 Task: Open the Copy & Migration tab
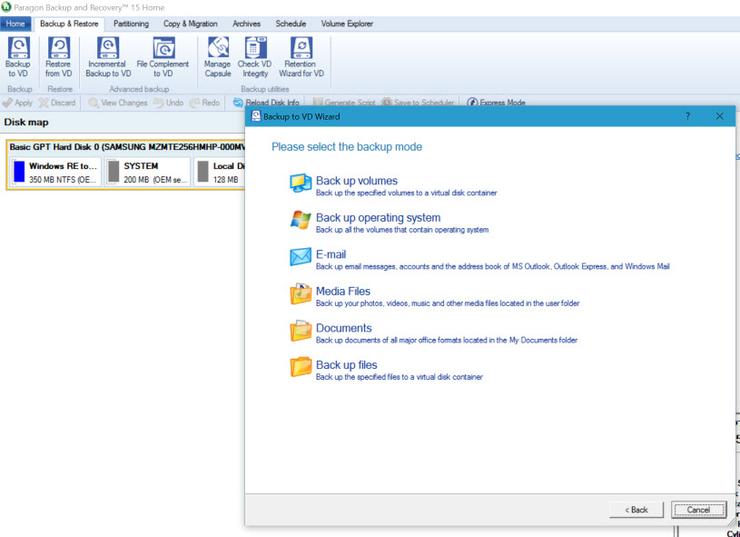pos(190,24)
